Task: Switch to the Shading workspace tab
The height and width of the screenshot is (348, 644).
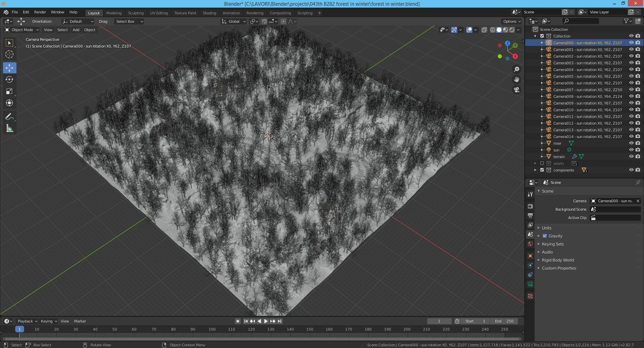Action: [x=209, y=13]
